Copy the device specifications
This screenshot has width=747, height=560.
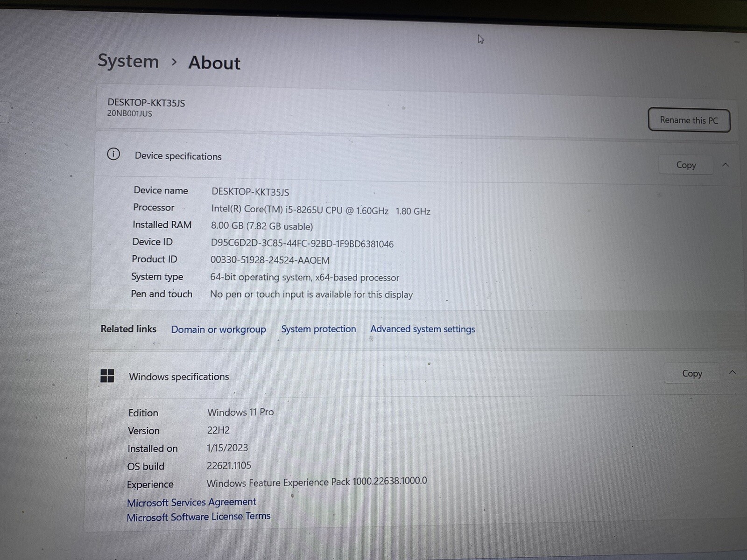(x=685, y=165)
